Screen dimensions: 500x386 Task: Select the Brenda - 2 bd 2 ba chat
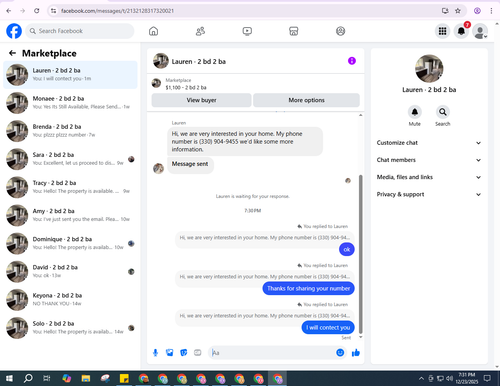click(70, 131)
